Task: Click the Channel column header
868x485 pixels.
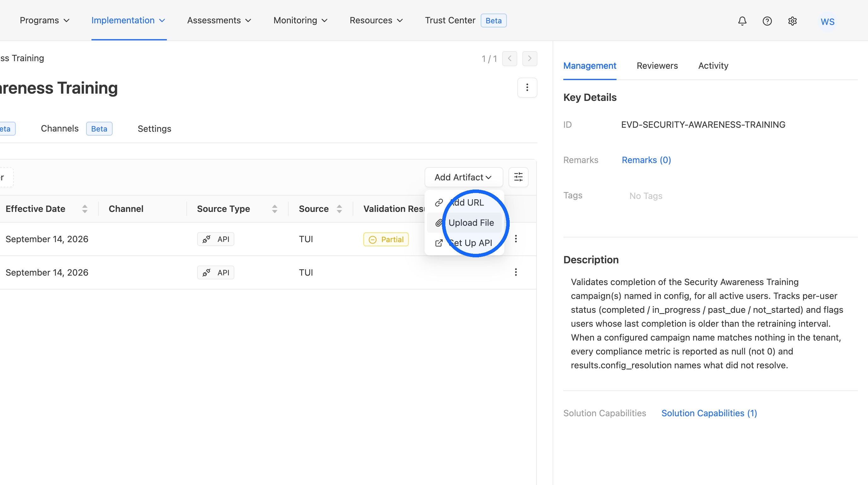Action: [x=126, y=209]
